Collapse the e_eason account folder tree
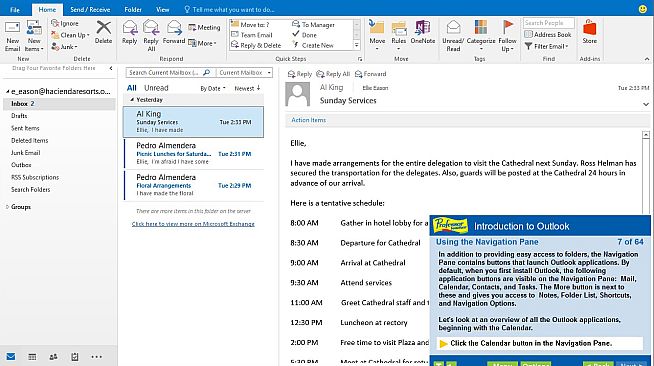Viewport: 654px width, 366px height. pos(8,91)
